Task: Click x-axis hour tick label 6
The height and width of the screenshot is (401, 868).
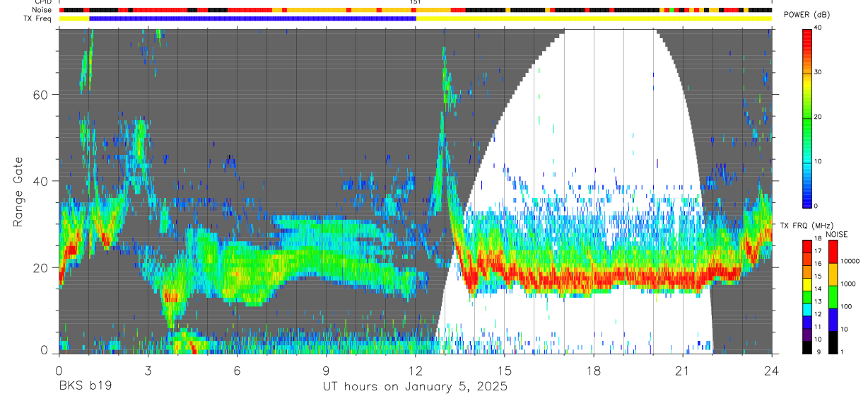Action: click(x=237, y=370)
